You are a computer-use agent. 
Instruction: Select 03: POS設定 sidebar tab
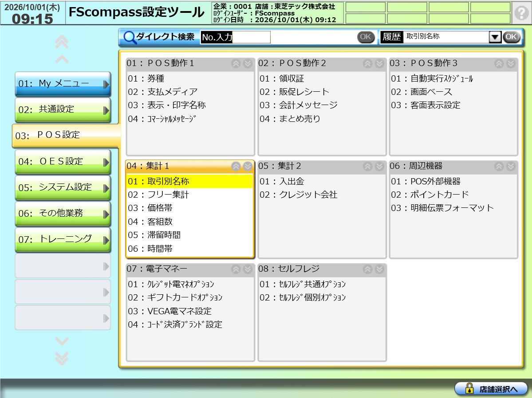point(66,135)
